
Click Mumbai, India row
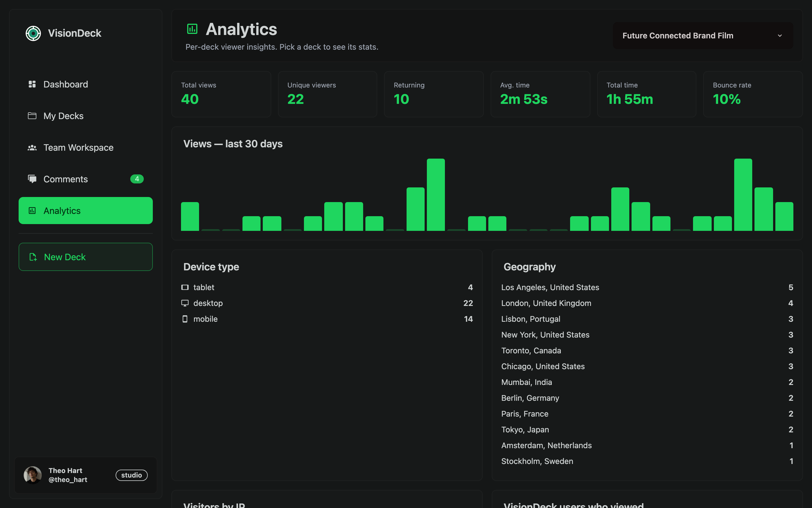point(647,382)
